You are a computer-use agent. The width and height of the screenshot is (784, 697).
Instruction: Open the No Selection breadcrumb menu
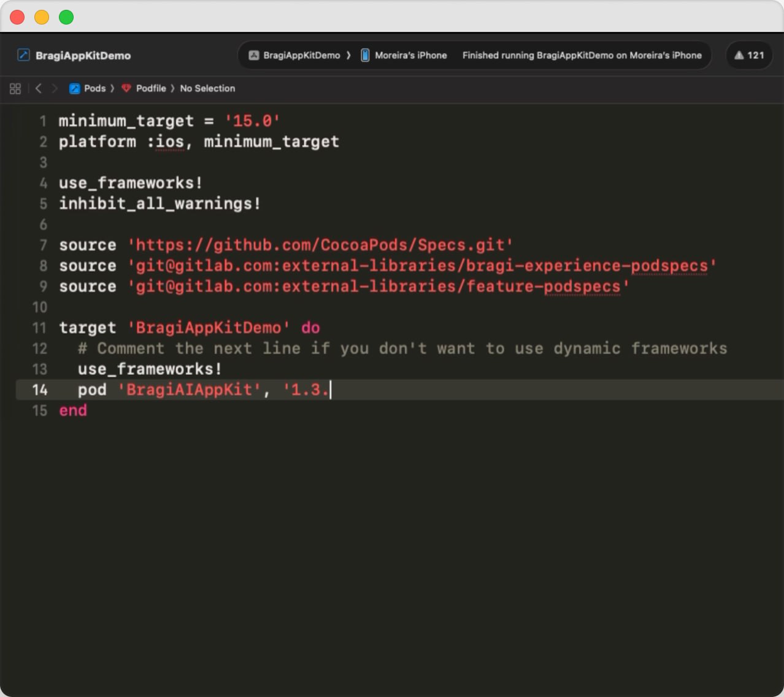tap(207, 88)
